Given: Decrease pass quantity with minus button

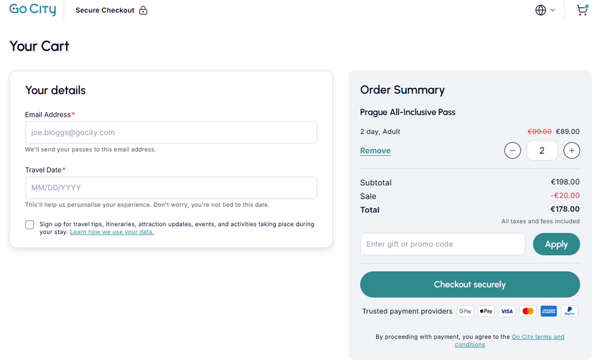Looking at the screenshot, I should pyautogui.click(x=512, y=151).
